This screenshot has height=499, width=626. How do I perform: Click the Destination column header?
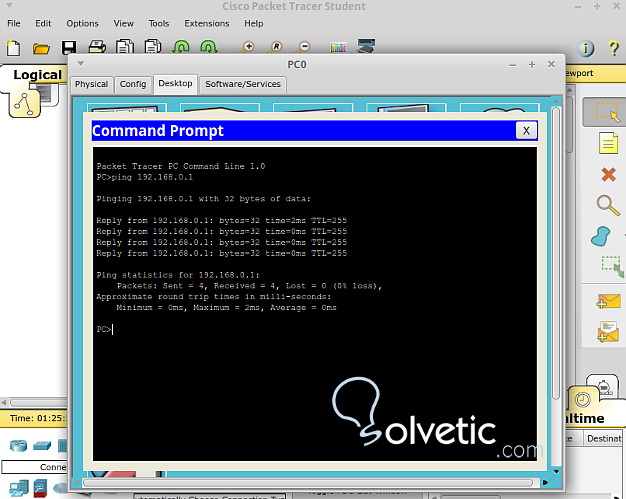pyautogui.click(x=604, y=439)
